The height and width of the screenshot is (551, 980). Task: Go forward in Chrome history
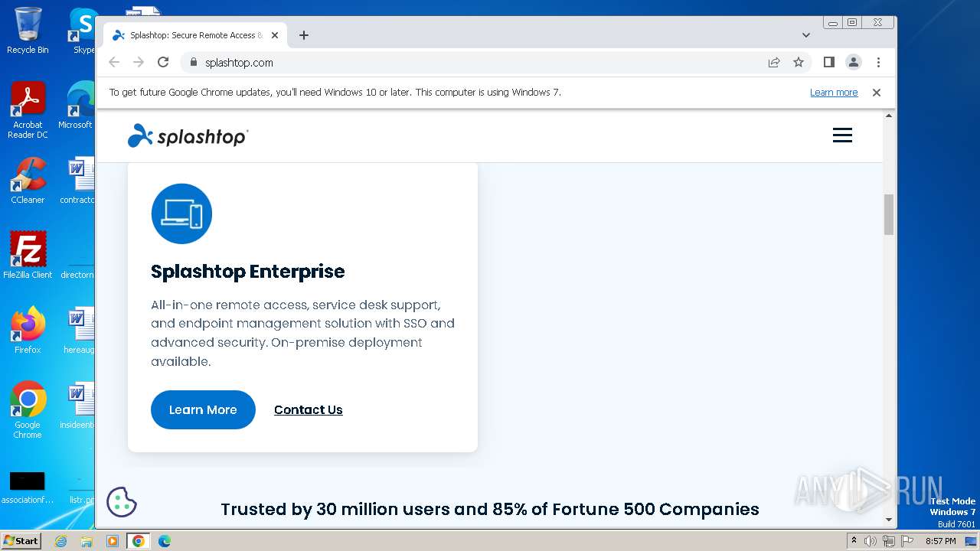tap(139, 63)
